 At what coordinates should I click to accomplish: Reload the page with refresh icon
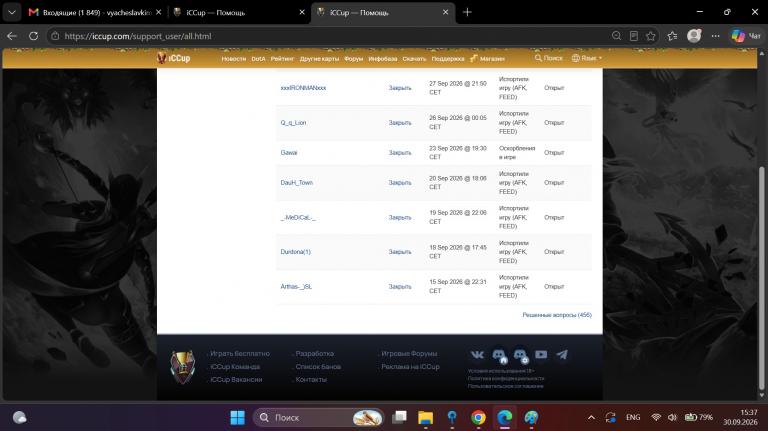33,36
